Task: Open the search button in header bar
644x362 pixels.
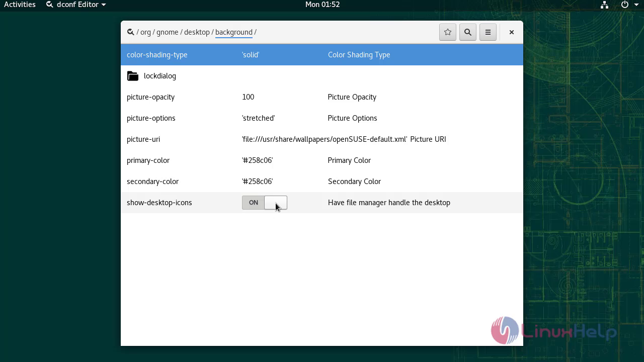Action: pos(468,32)
